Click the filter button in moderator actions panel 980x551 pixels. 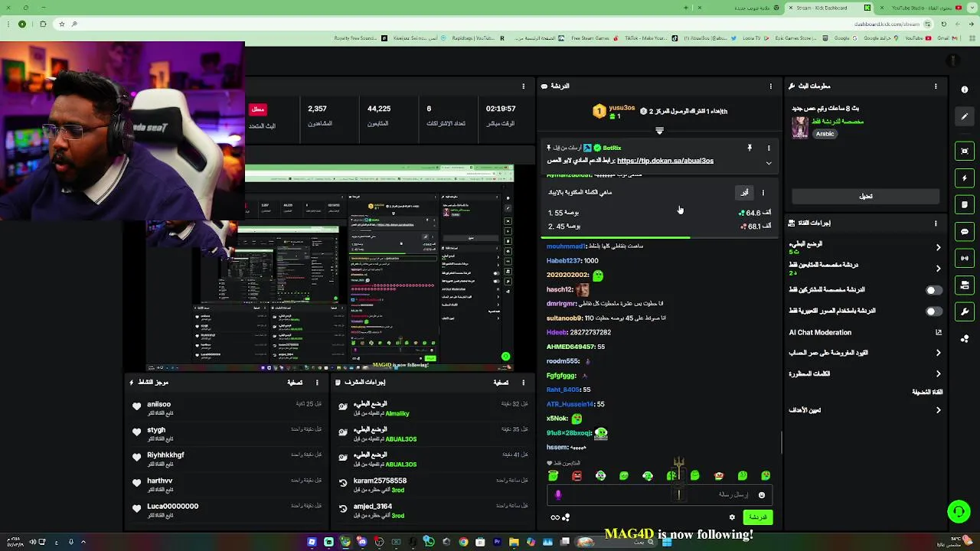tap(501, 383)
